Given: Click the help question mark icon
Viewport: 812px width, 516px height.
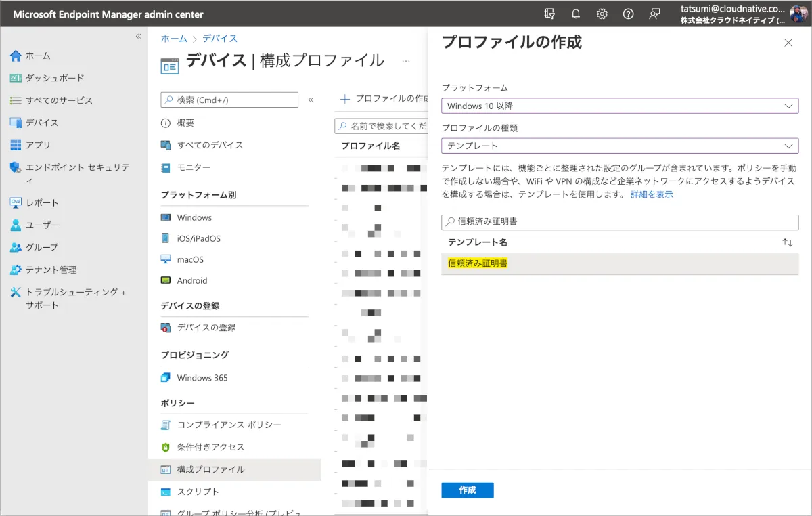Looking at the screenshot, I should click(x=628, y=14).
